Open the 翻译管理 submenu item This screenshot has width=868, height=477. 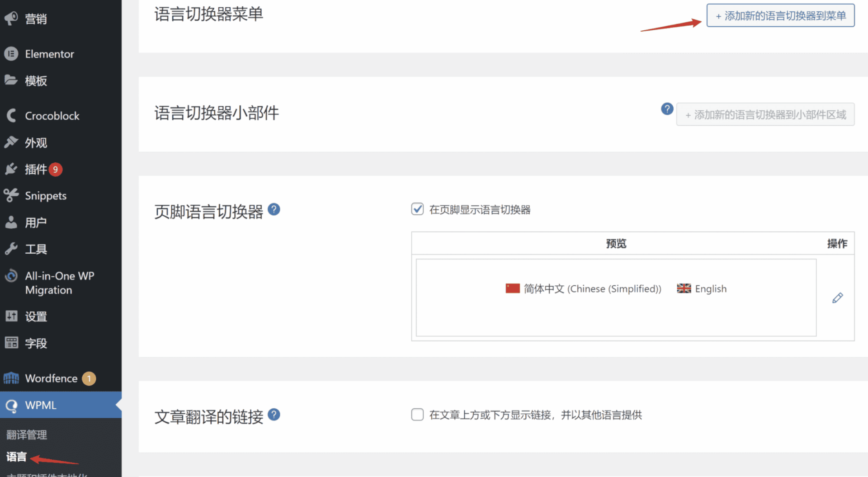pos(26,434)
